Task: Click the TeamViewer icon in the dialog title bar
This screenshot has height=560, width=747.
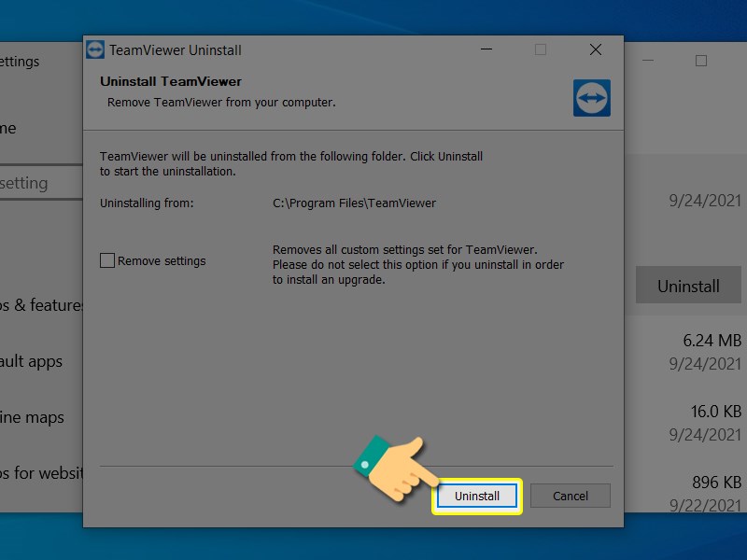Action: click(x=95, y=49)
